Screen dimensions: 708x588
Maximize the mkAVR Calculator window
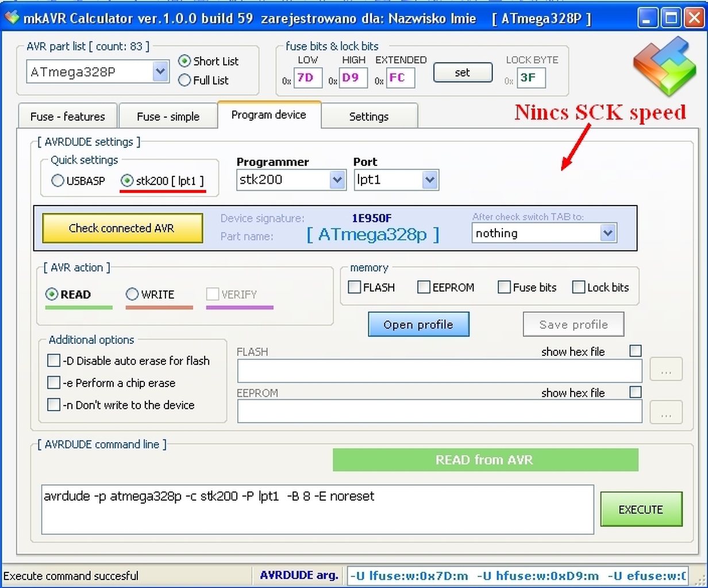click(x=671, y=18)
